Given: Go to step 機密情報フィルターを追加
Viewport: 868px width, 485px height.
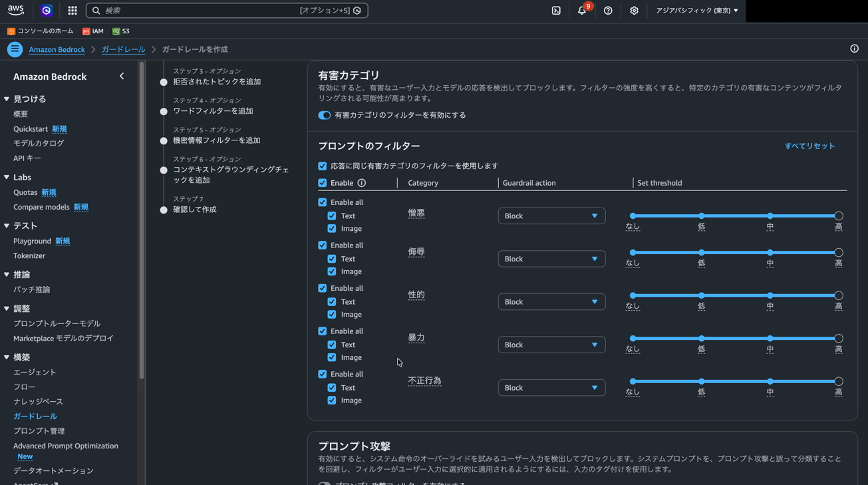Looking at the screenshot, I should 217,140.
